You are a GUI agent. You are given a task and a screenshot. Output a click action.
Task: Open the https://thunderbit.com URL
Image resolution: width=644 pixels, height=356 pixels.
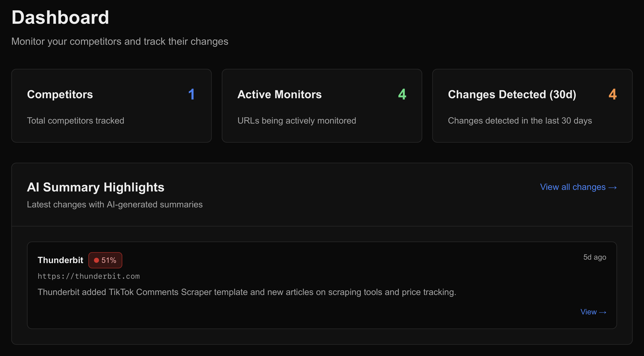click(x=89, y=276)
